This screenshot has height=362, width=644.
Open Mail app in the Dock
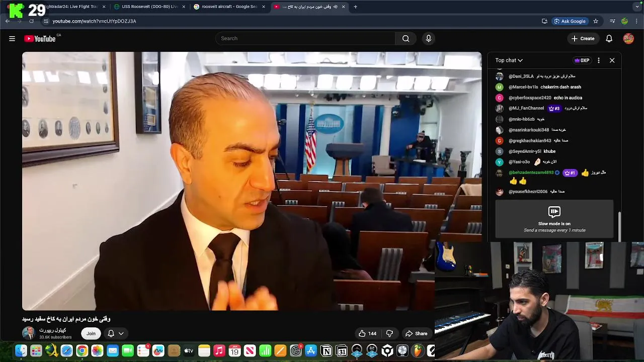[112, 351]
